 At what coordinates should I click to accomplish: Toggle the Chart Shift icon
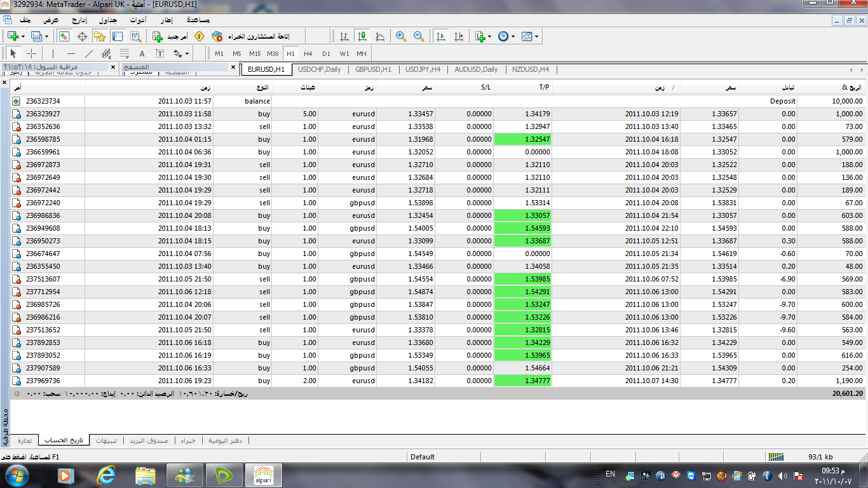458,36
